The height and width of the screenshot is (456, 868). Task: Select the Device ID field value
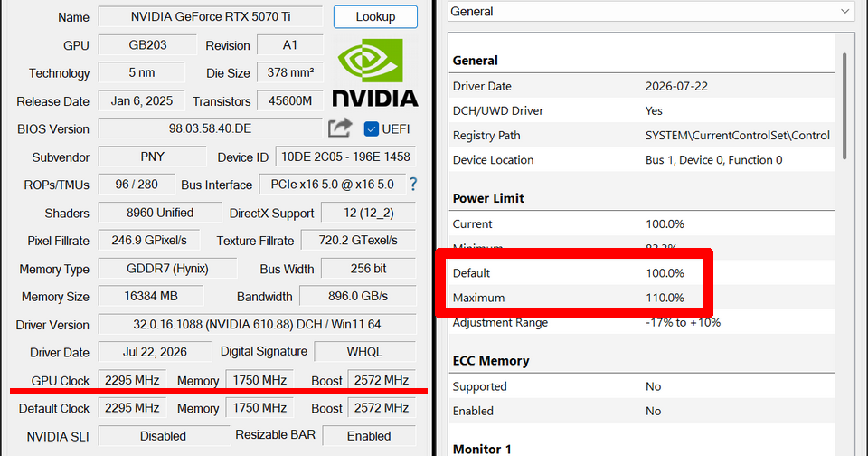(x=345, y=157)
